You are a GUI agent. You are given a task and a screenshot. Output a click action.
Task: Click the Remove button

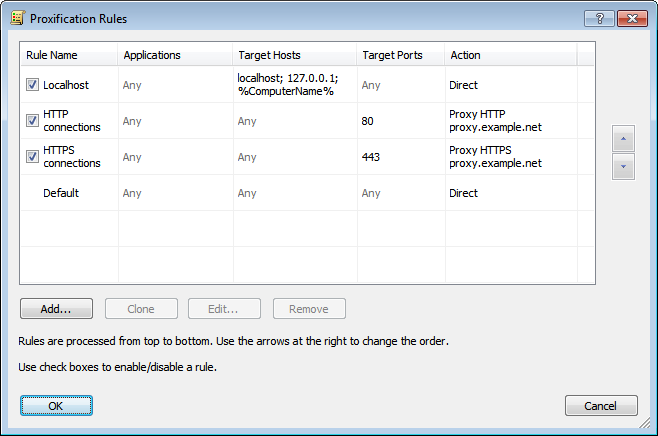309,309
